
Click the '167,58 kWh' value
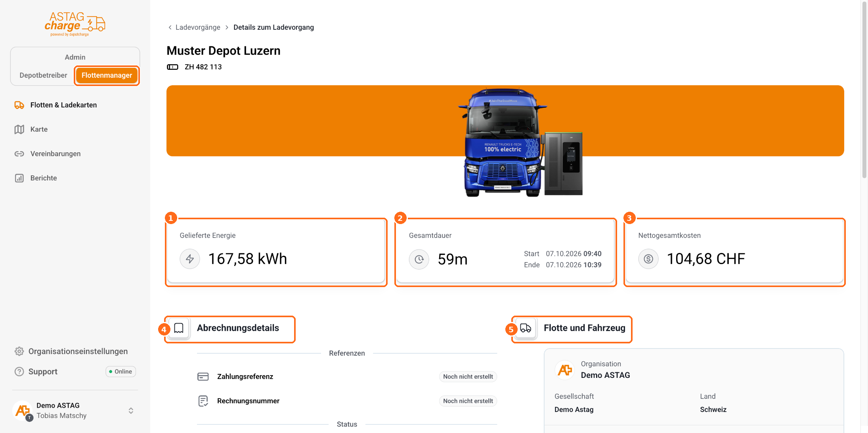[x=248, y=259]
